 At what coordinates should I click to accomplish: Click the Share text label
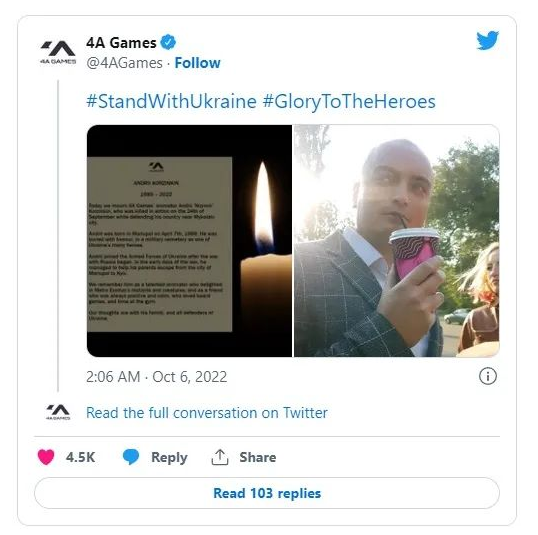(258, 457)
